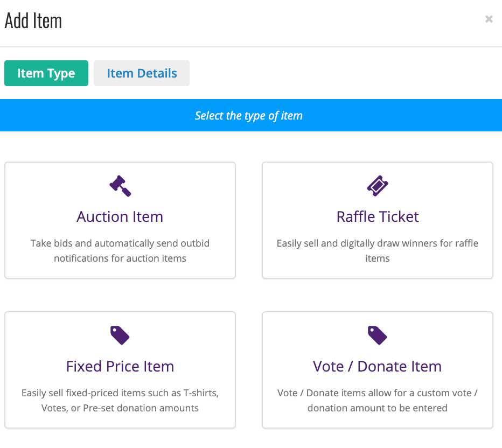The image size is (502, 448).
Task: Click the 'custom vote / donation amount' description text
Action: [x=378, y=400]
